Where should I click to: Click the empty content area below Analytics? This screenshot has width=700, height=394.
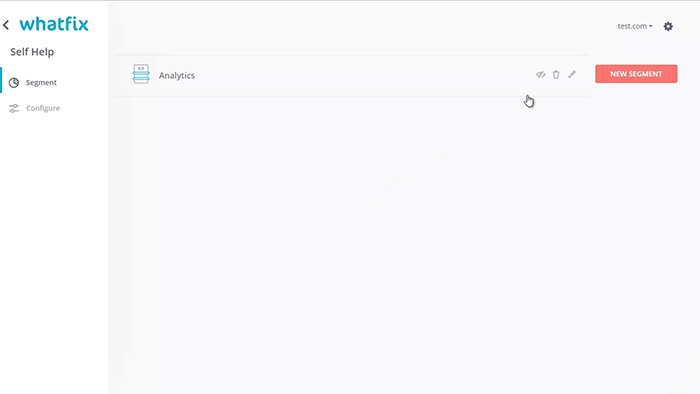[x=352, y=245]
